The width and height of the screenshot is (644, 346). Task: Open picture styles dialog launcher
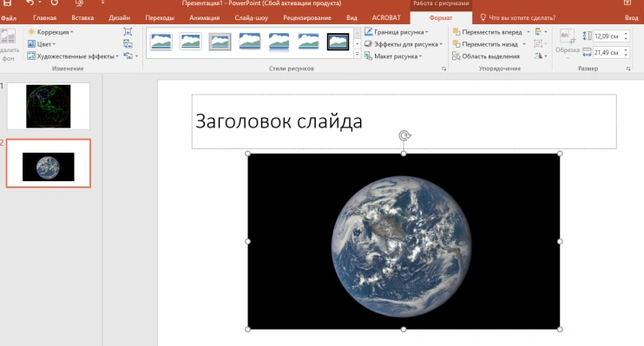coord(444,69)
